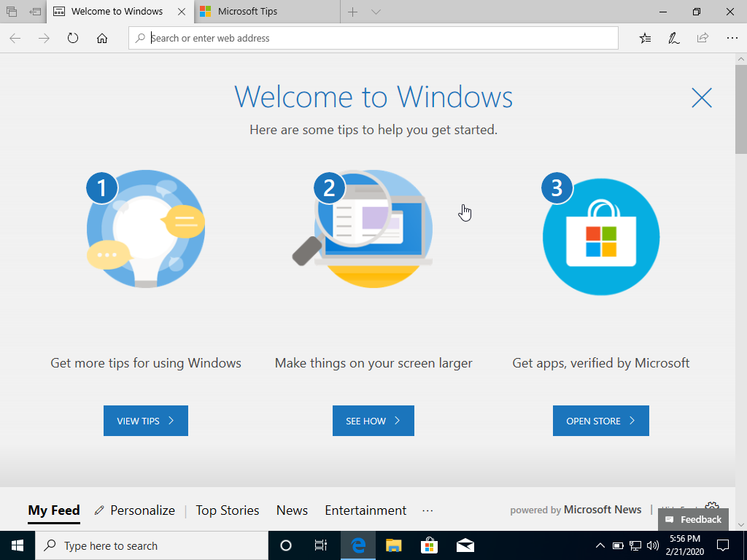Open Favorites hub star icon

click(645, 38)
